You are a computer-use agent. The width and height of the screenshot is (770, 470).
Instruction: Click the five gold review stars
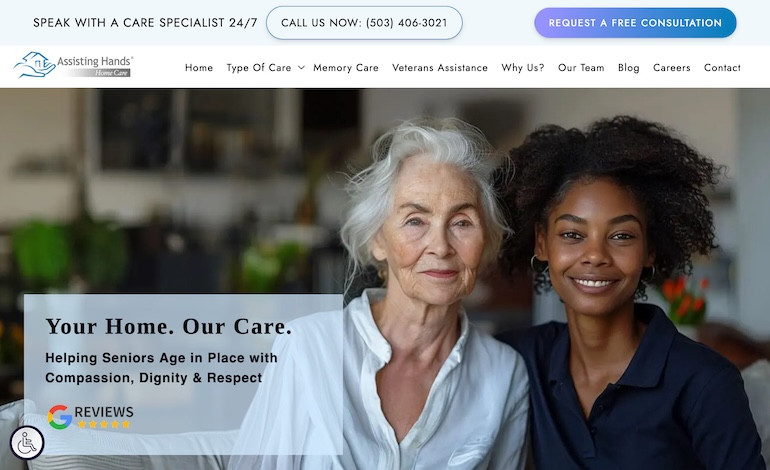[x=104, y=424]
